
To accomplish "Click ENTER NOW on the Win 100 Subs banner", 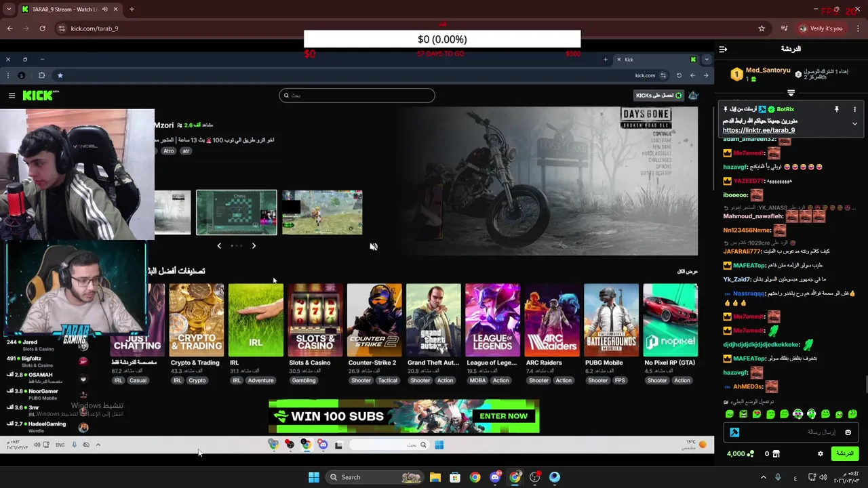I will (503, 416).
